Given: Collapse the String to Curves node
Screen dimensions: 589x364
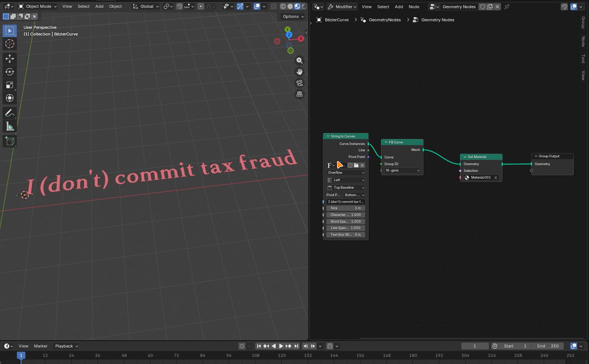Looking at the screenshot, I should (x=327, y=136).
